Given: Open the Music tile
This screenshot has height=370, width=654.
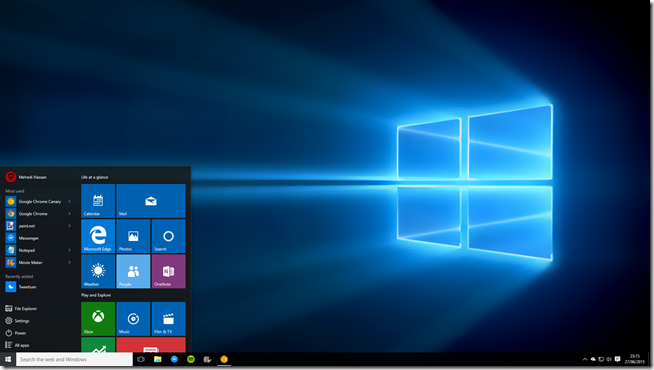Looking at the screenshot, I should [133, 319].
